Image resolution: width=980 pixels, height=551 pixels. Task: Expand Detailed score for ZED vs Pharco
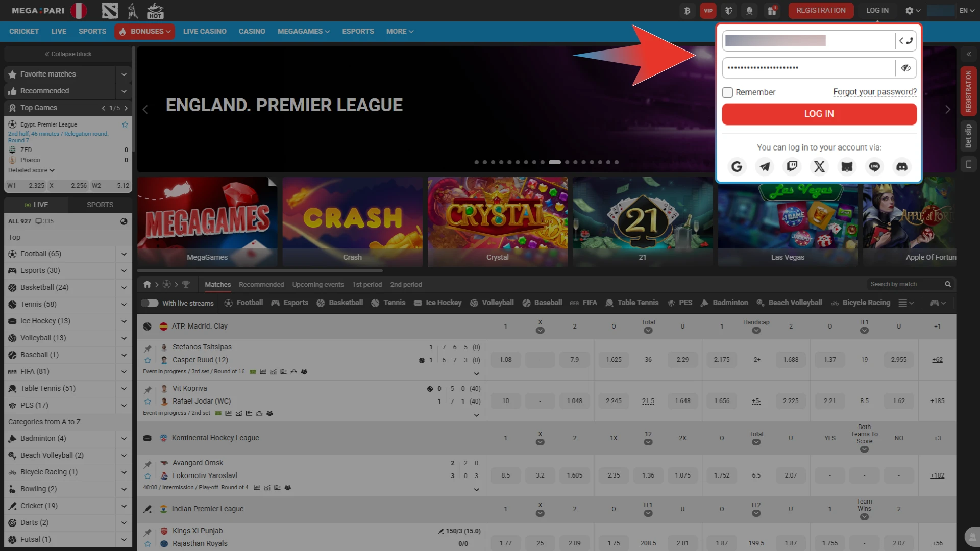pos(31,170)
